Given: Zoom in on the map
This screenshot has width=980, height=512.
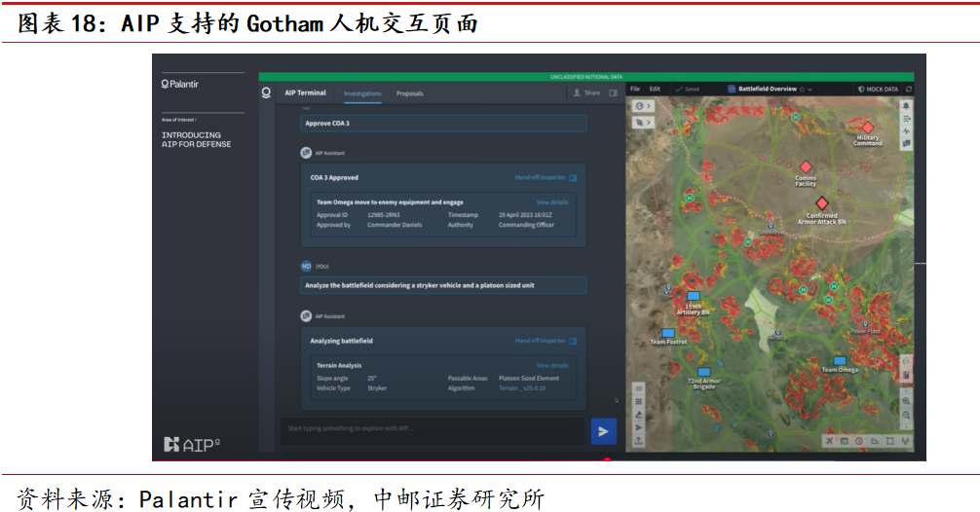Looking at the screenshot, I should tap(906, 401).
